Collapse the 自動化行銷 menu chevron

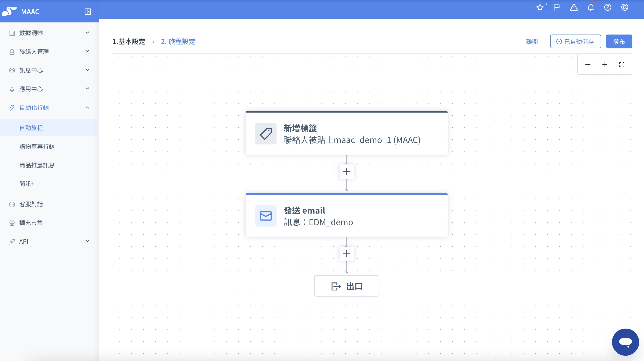click(x=87, y=108)
